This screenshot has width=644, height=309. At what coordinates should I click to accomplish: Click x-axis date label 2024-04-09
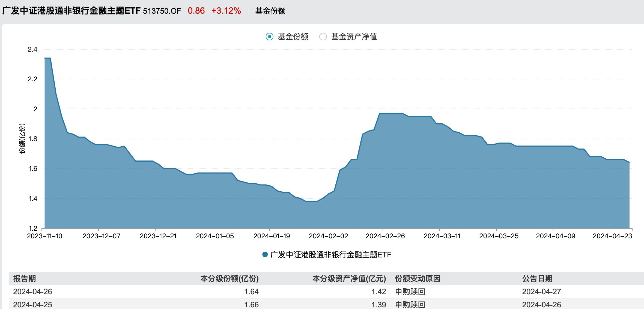click(556, 236)
